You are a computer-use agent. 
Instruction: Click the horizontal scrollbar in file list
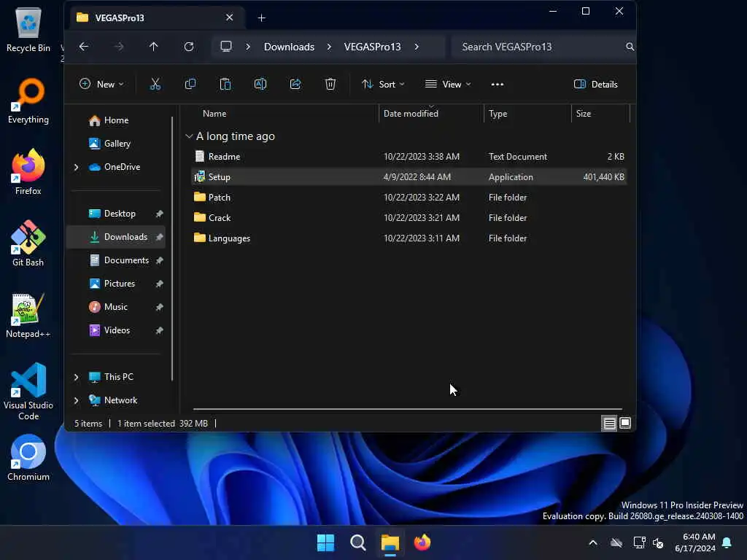[x=407, y=409]
